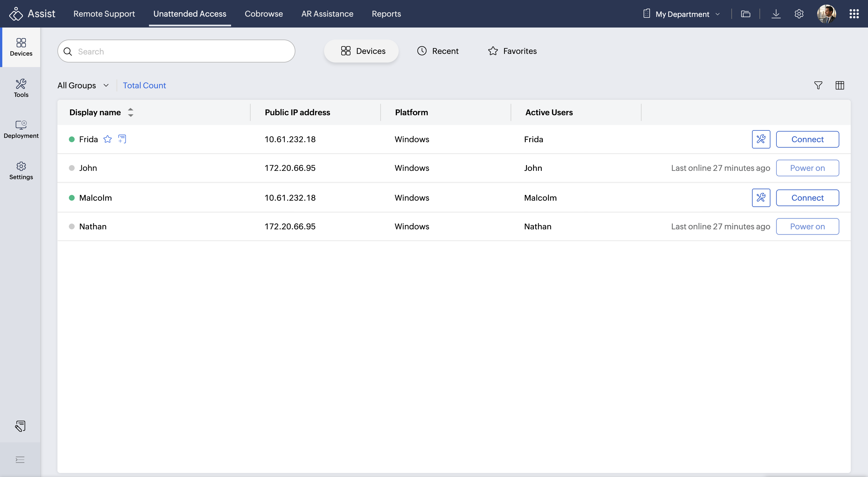The width and height of the screenshot is (868, 477).
Task: Expand the All Groups dropdown
Action: (83, 85)
